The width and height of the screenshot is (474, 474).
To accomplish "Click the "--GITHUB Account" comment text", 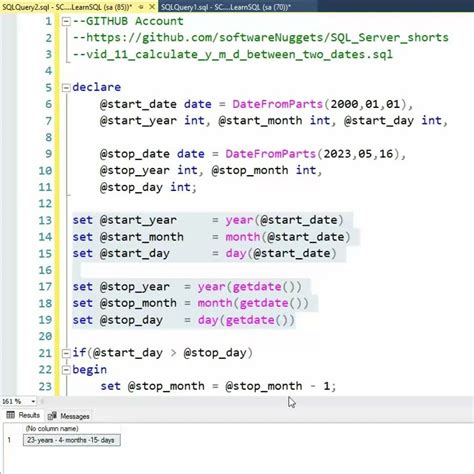I will click(x=128, y=21).
